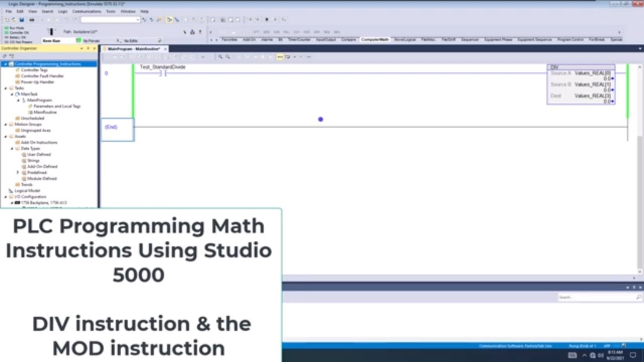Click the Print toolbar icon
The image size is (644, 362).
point(32,20)
